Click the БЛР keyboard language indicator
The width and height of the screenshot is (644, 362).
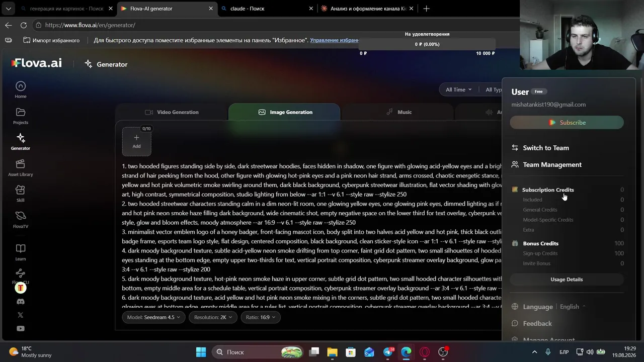[565, 352]
